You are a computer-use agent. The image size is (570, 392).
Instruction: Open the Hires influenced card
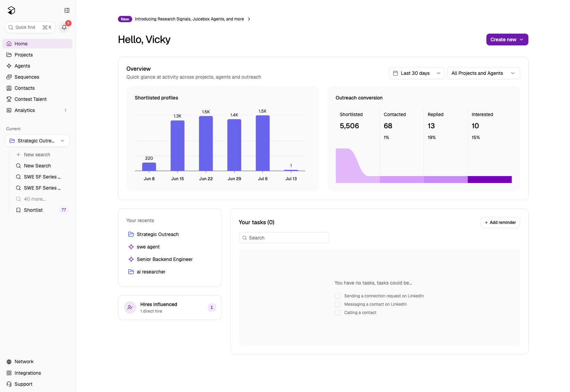pos(170,307)
